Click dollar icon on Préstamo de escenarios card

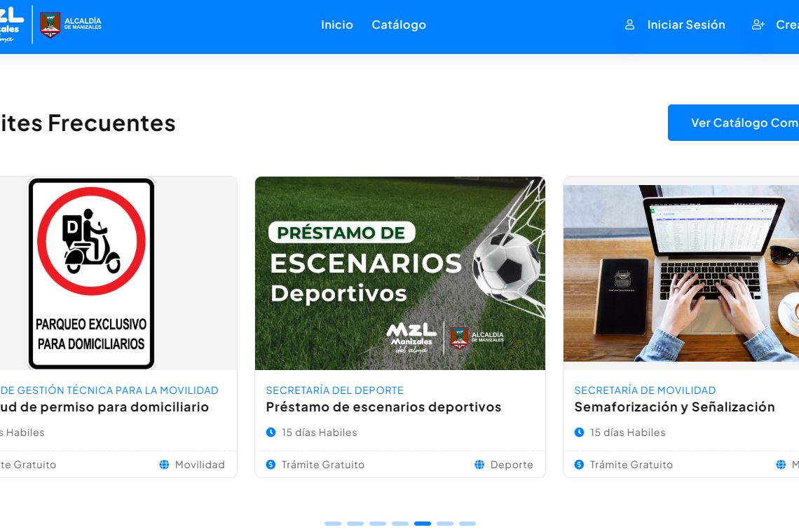[271, 465]
